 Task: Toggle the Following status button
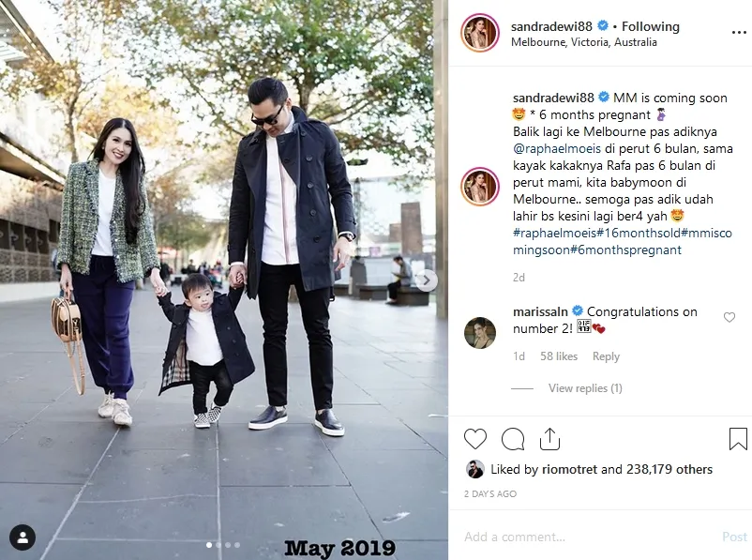coord(651,26)
